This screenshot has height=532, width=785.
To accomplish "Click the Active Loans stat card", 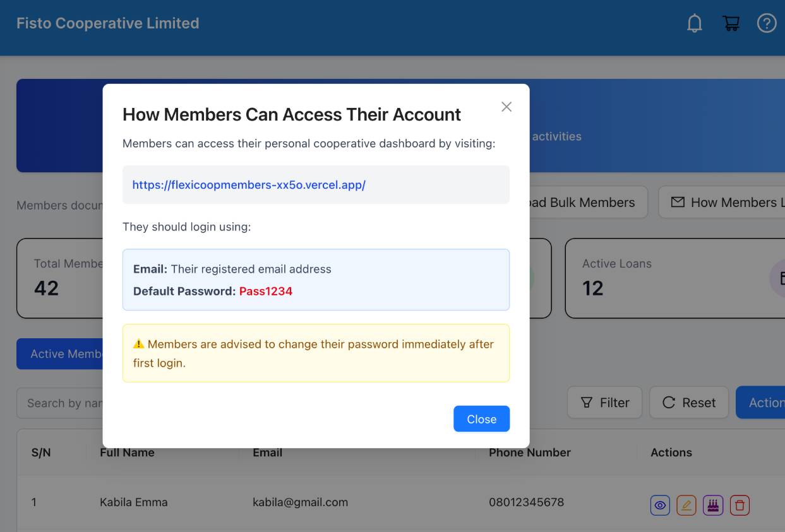I will pyautogui.click(x=674, y=278).
